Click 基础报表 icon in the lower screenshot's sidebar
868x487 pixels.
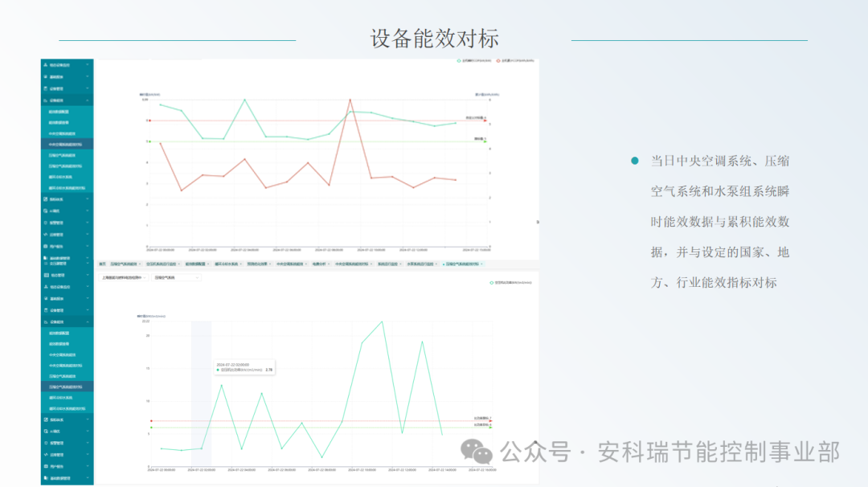click(46, 298)
